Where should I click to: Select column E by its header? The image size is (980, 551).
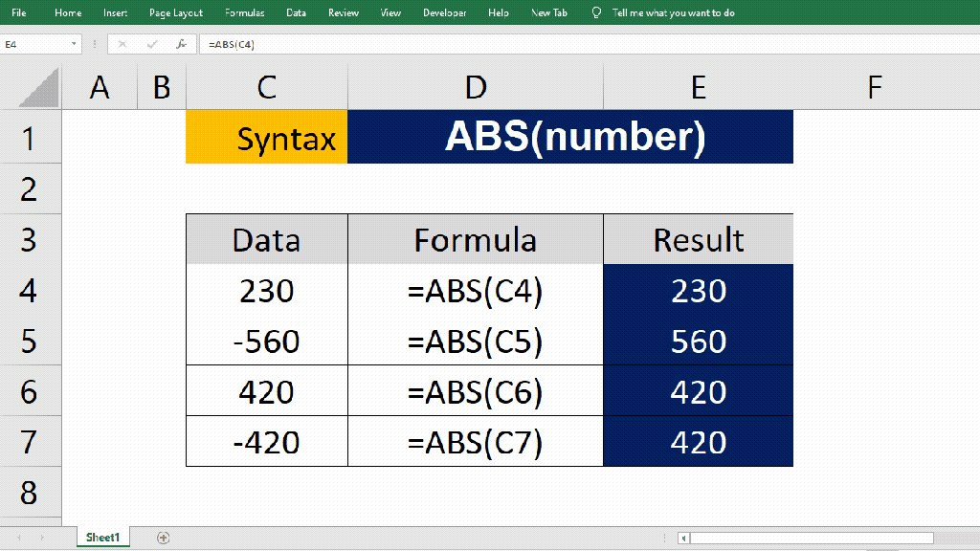click(x=698, y=86)
